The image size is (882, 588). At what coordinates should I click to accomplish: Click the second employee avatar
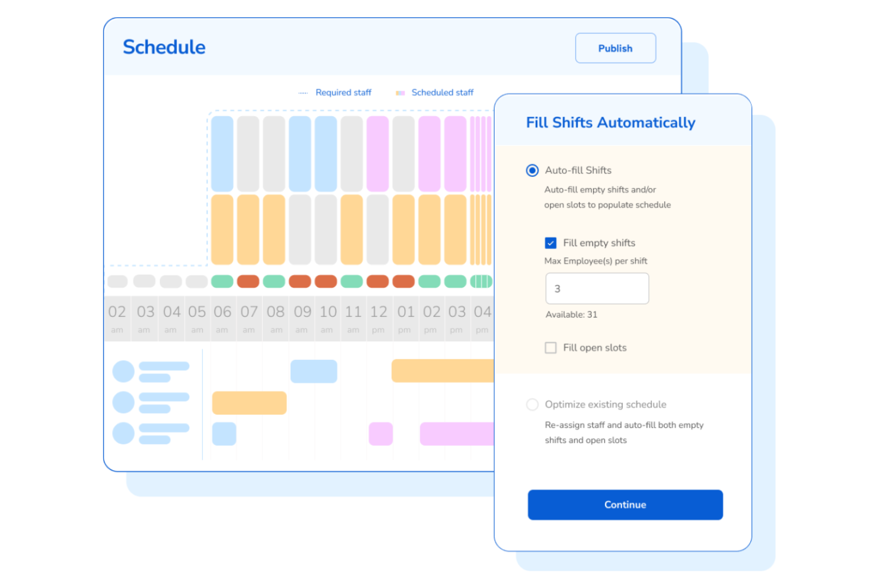tap(124, 402)
